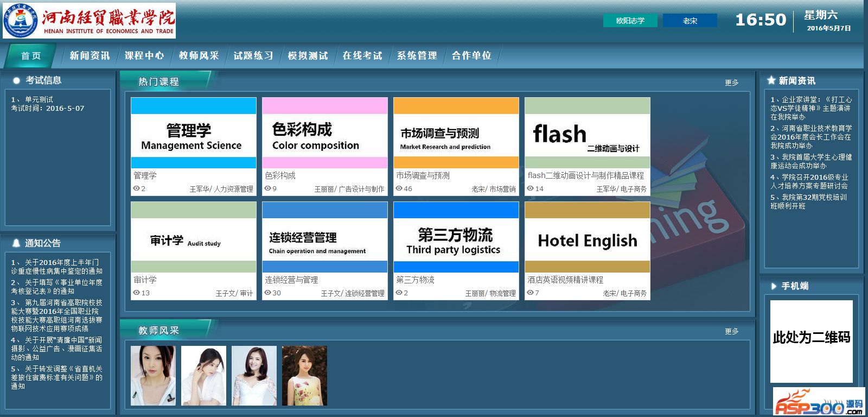The height and width of the screenshot is (417, 868).
Task: Click the 此处为二维码 QR code placeholder
Action: coord(812,342)
